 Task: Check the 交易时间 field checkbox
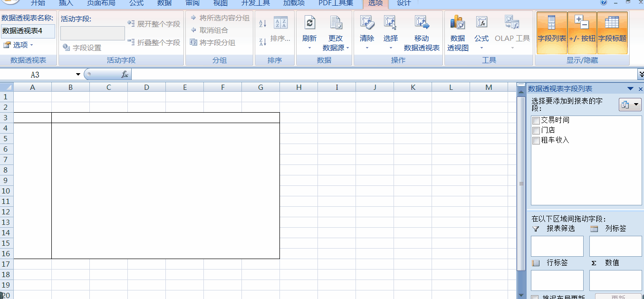[536, 120]
